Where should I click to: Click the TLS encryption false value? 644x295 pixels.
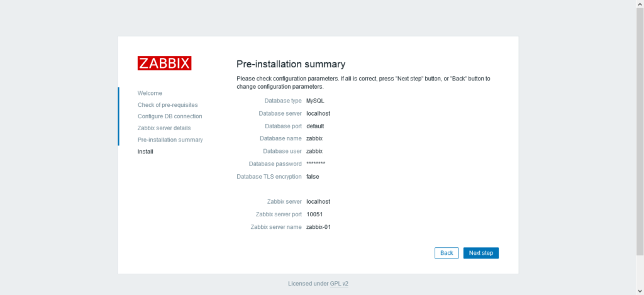[313, 177]
